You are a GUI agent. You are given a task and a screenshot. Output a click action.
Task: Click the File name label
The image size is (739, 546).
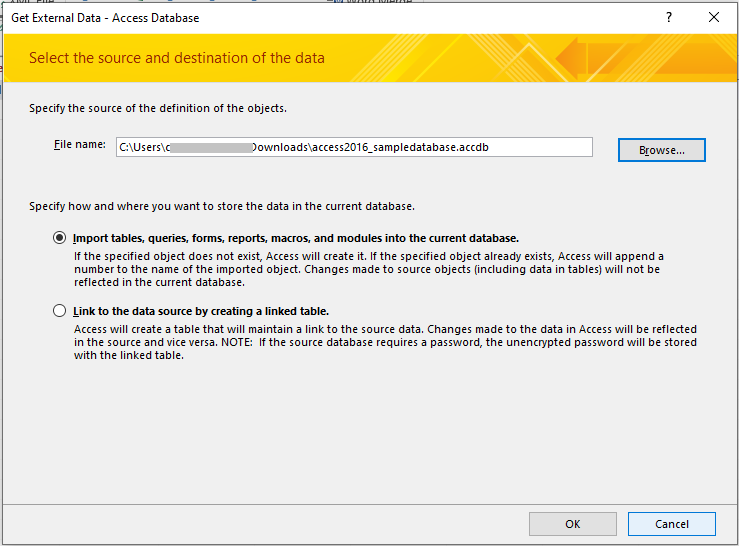click(x=80, y=145)
